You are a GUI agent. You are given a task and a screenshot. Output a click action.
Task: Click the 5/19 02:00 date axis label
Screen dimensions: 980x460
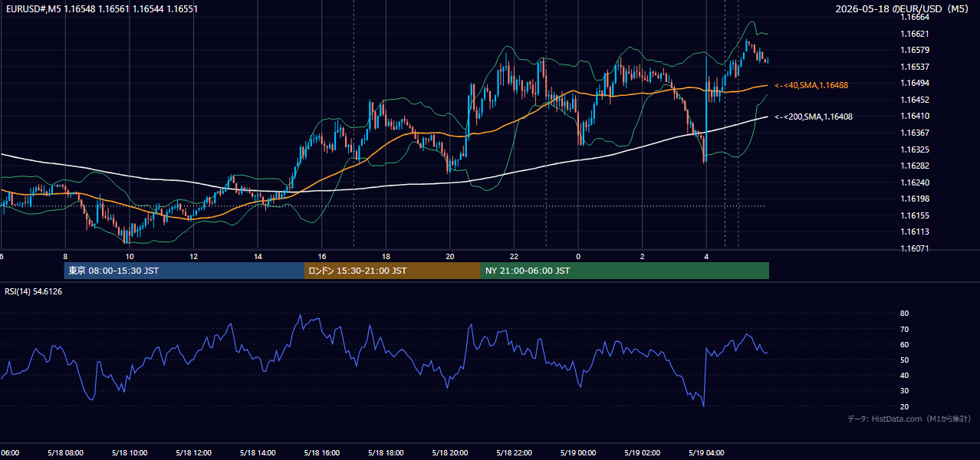click(x=643, y=453)
